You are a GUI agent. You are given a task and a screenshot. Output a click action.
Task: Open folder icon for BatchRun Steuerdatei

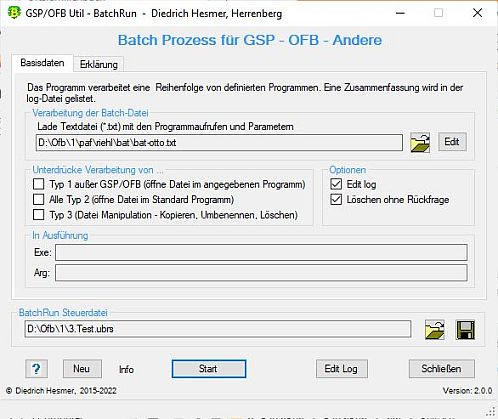click(x=435, y=330)
